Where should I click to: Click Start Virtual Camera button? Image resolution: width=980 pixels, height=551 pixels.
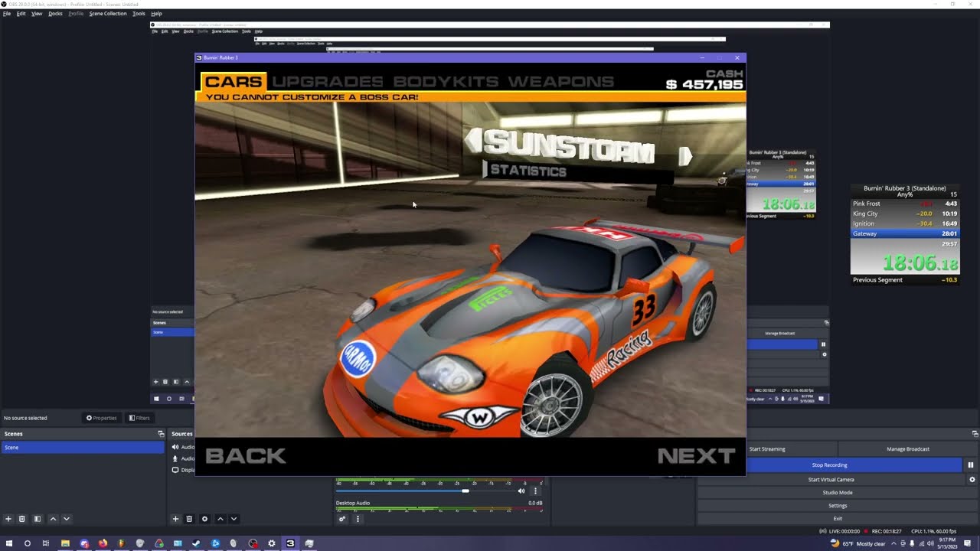831,480
